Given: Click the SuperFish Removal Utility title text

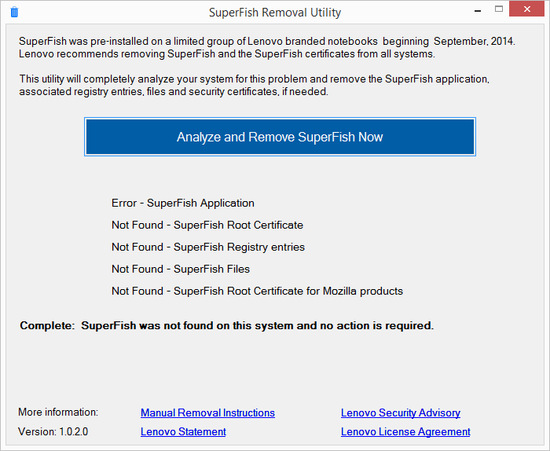Looking at the screenshot, I should tap(275, 13).
